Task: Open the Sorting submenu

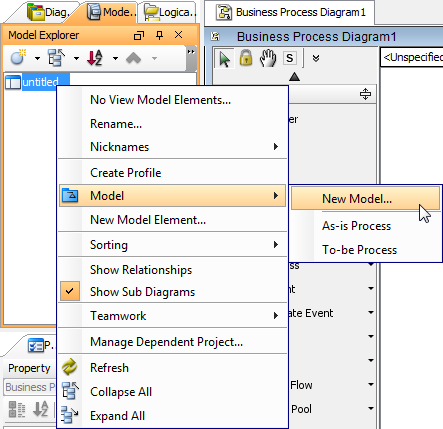Action: pyautogui.click(x=173, y=245)
